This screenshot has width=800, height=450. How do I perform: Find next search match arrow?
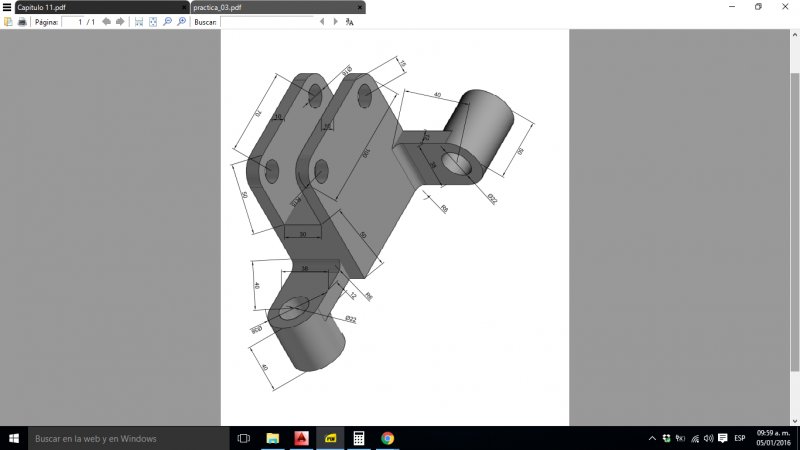point(335,21)
